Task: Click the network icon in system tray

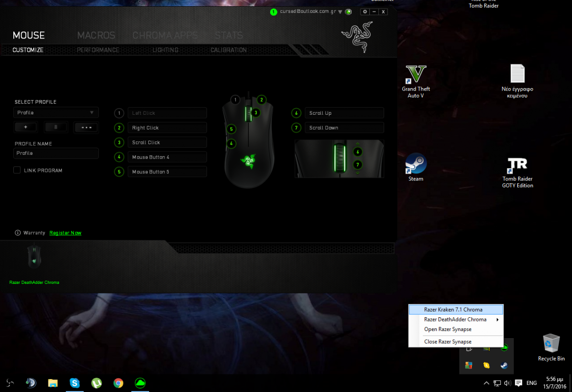Action: [497, 383]
